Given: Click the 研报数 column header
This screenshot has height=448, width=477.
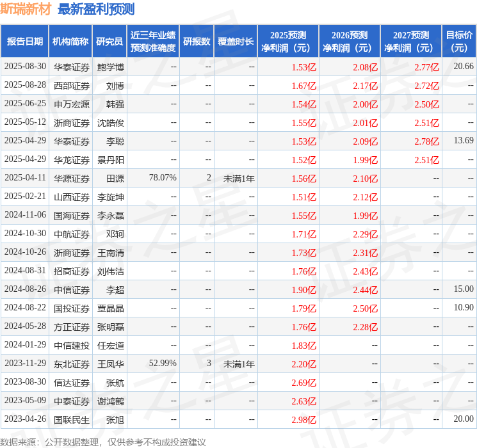Looking at the screenshot, I should point(197,42).
